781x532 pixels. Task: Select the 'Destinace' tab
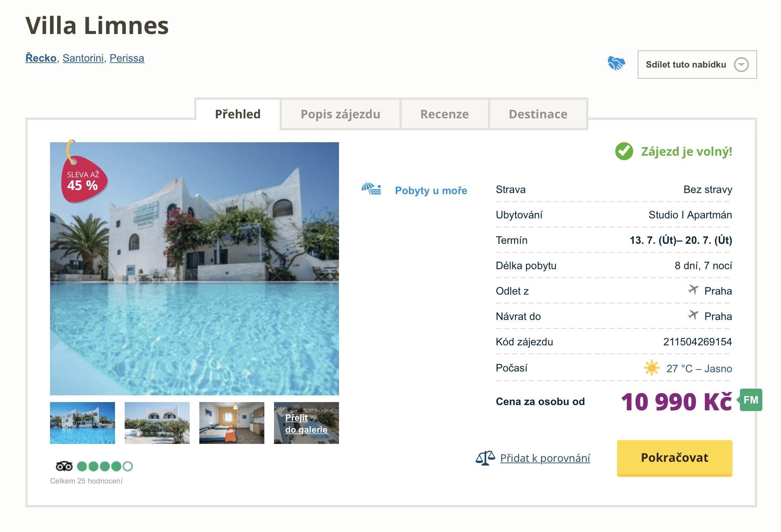pos(538,114)
